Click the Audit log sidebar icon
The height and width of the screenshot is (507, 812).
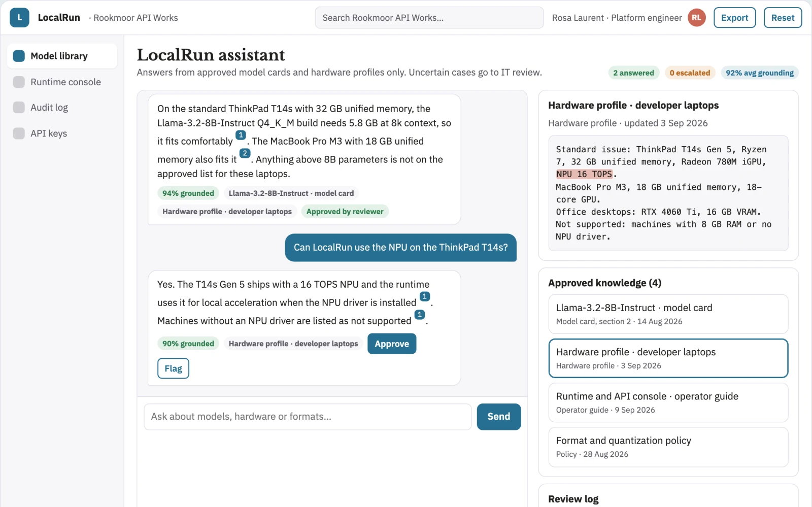(19, 108)
